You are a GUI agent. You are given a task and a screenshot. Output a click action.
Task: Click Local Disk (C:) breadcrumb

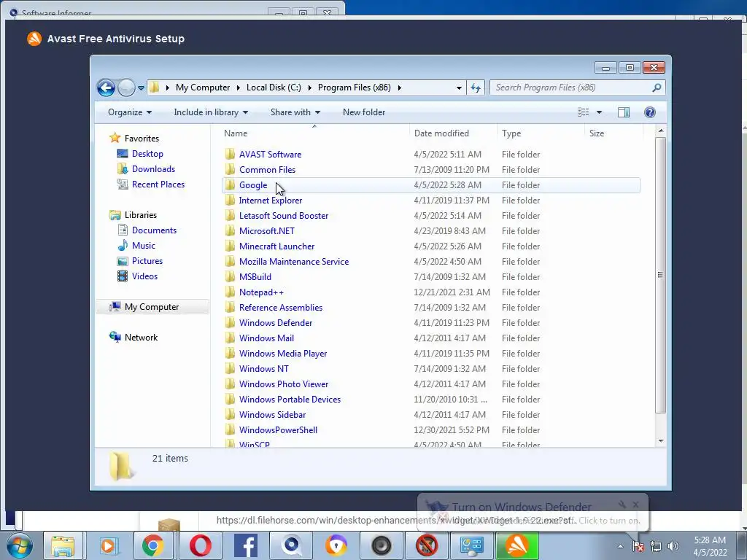coord(274,87)
